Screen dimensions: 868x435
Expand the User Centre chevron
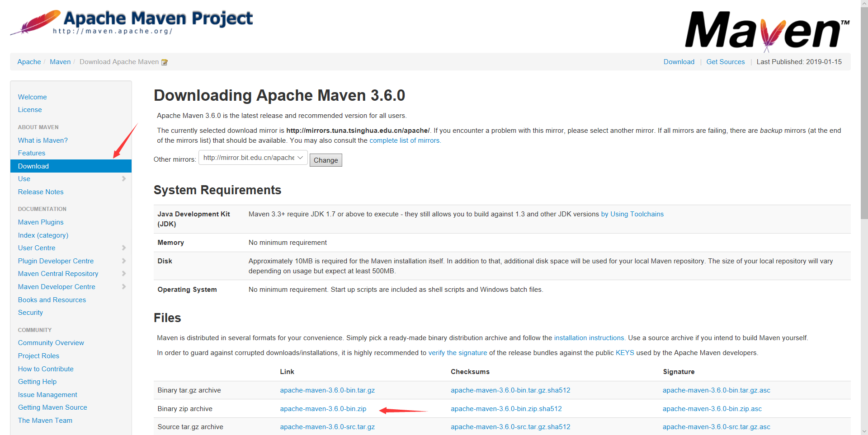[124, 248]
